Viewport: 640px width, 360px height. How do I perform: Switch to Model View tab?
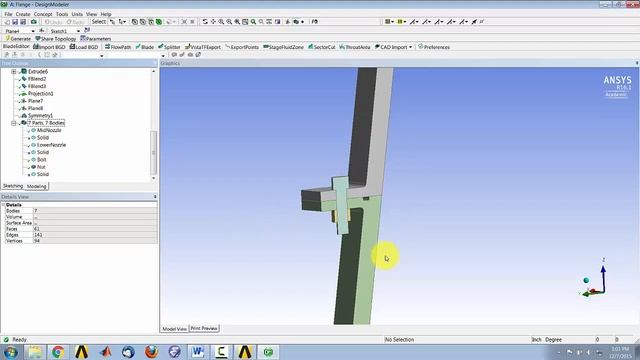point(174,329)
